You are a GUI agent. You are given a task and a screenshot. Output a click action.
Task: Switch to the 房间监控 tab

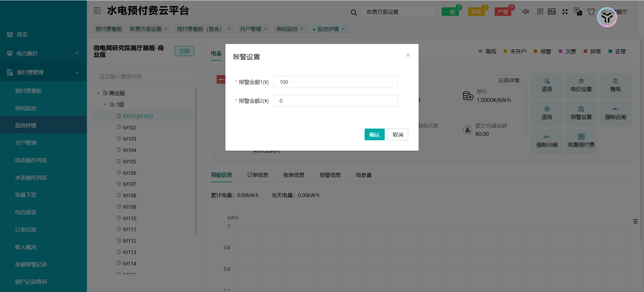coord(287,29)
